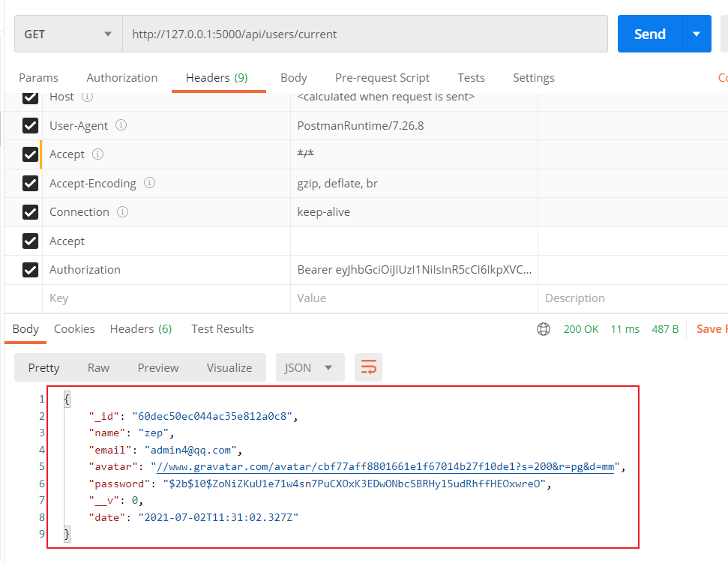Open the GET method dropdown
This screenshot has width=728, height=563.
point(68,34)
